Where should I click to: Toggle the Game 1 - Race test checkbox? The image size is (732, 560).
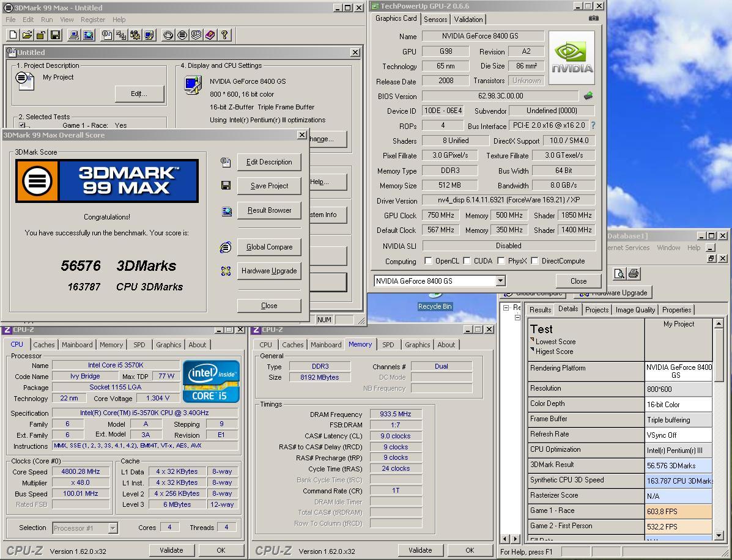pyautogui.click(x=22, y=125)
